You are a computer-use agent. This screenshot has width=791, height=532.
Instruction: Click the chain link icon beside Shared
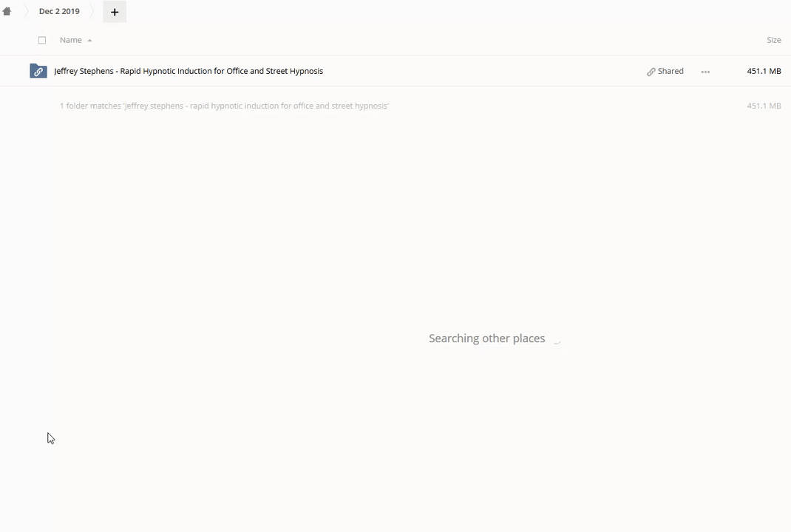click(x=651, y=72)
